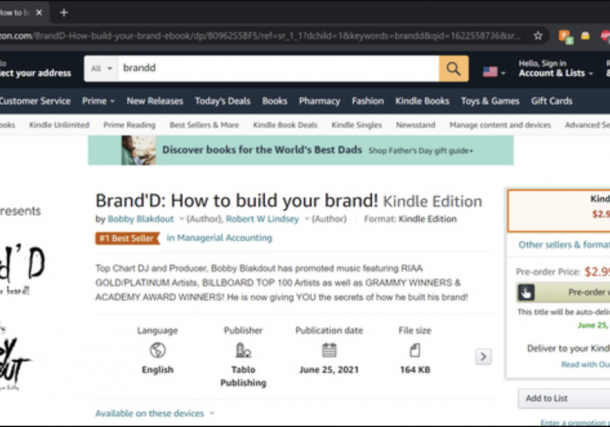Open a new browser tab

point(64,12)
